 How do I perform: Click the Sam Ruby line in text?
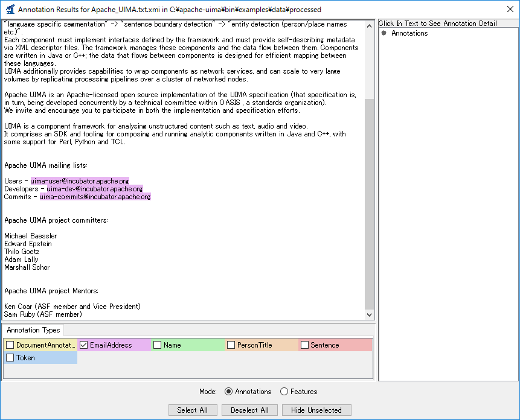tap(43, 314)
